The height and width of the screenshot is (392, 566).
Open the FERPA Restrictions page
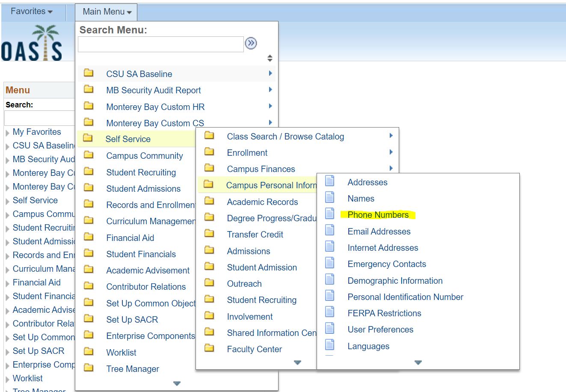pyautogui.click(x=384, y=313)
